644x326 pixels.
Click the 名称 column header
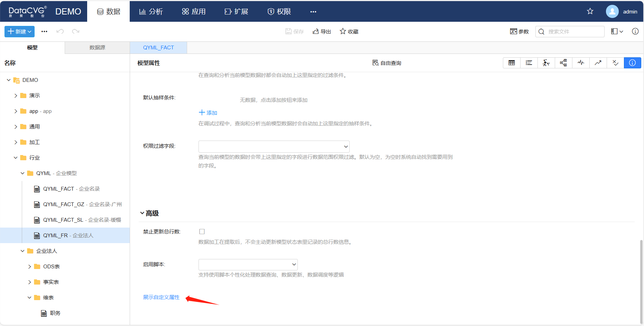tap(10, 63)
